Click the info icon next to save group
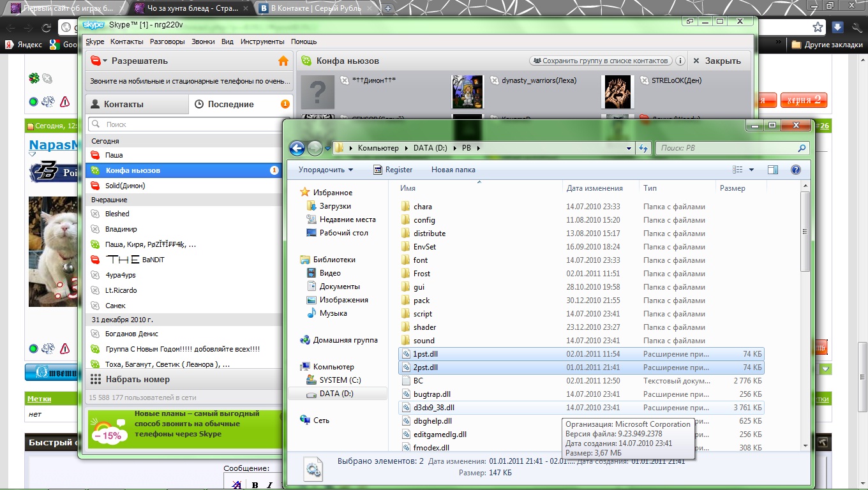 (680, 61)
